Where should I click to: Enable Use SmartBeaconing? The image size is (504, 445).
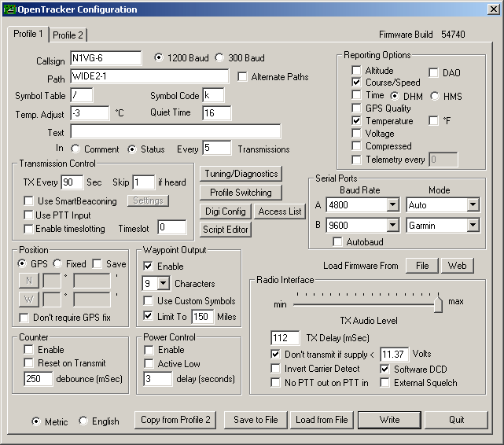[x=28, y=200]
